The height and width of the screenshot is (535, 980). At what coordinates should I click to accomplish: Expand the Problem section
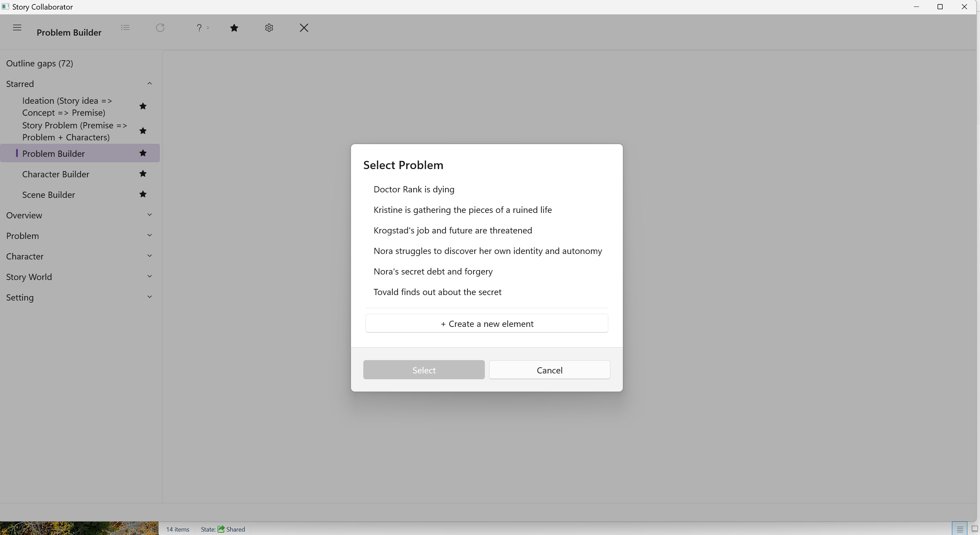(150, 235)
